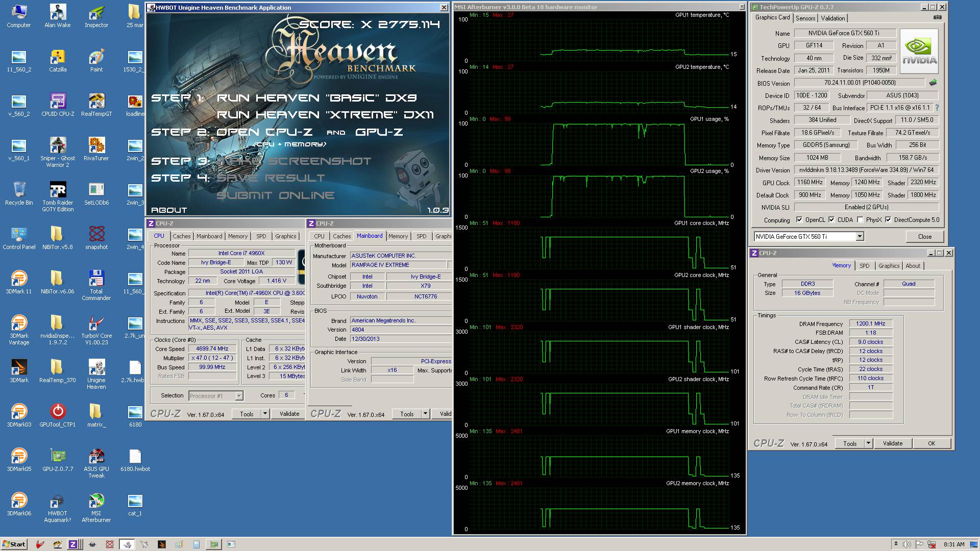Click the GPU1 temperature graph in Afterburner

[600, 40]
